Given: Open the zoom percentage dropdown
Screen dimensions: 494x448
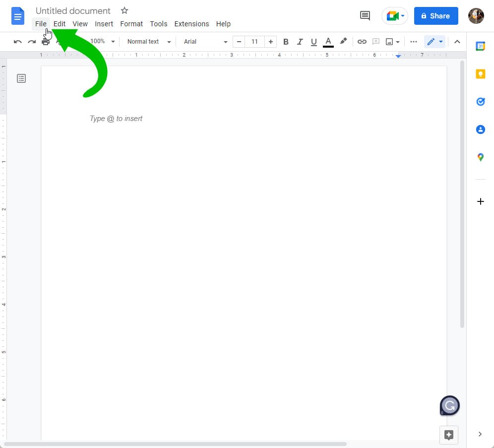Looking at the screenshot, I should click(x=102, y=42).
